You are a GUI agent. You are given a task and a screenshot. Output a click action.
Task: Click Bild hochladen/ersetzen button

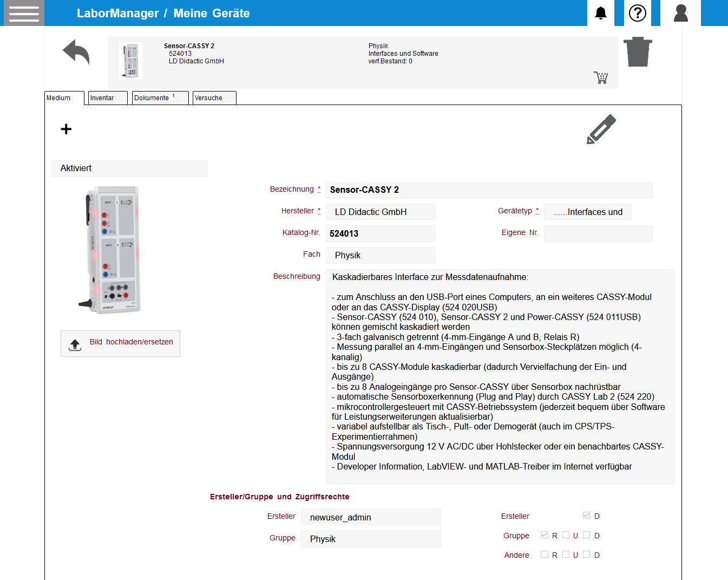(120, 343)
